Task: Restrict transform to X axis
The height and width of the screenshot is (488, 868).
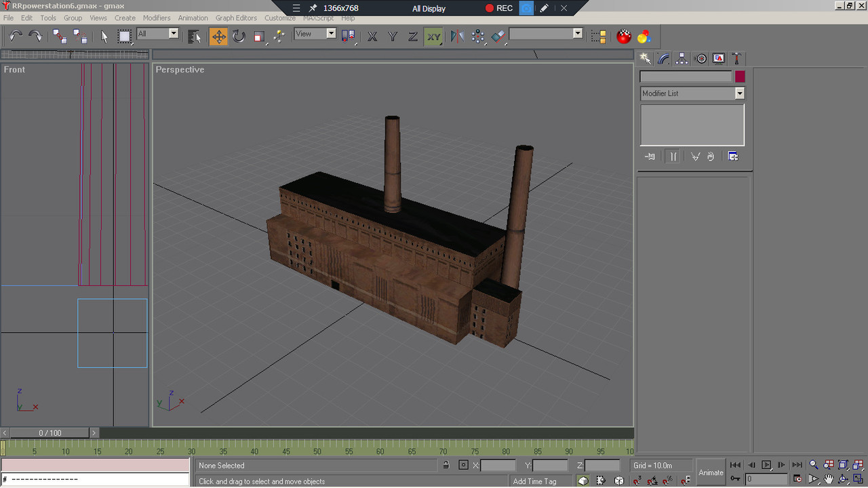Action: click(x=372, y=36)
